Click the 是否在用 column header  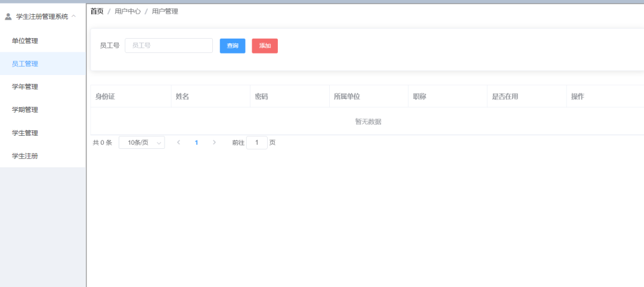pyautogui.click(x=527, y=96)
